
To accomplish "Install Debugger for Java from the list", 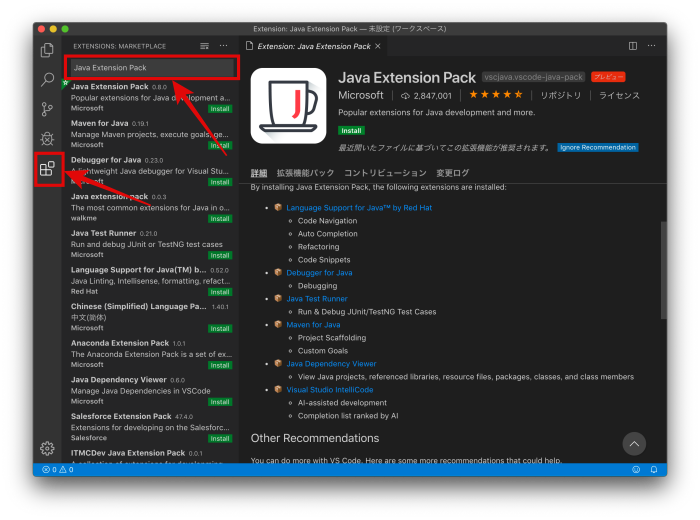I will pyautogui.click(x=220, y=182).
